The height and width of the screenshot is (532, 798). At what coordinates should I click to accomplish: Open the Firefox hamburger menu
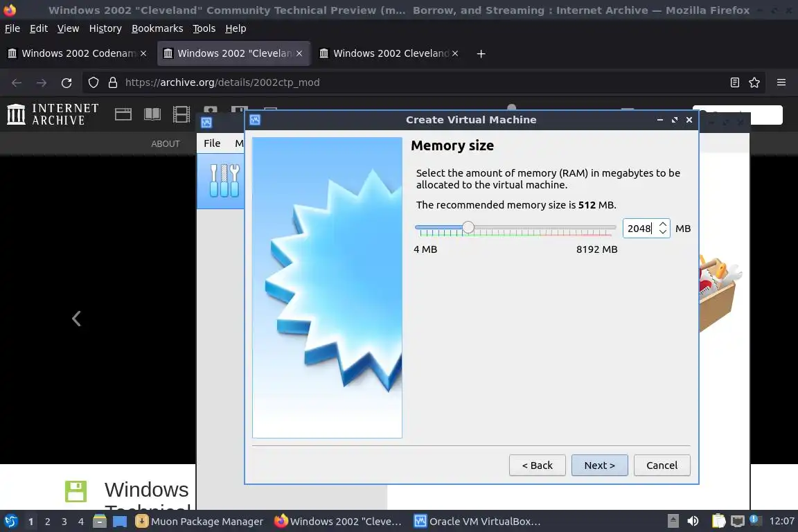click(781, 82)
